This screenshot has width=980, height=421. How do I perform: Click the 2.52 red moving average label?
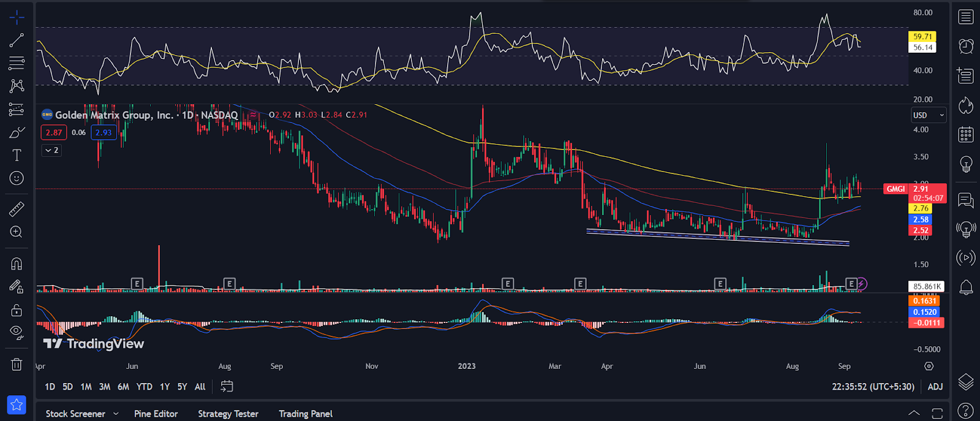click(921, 230)
